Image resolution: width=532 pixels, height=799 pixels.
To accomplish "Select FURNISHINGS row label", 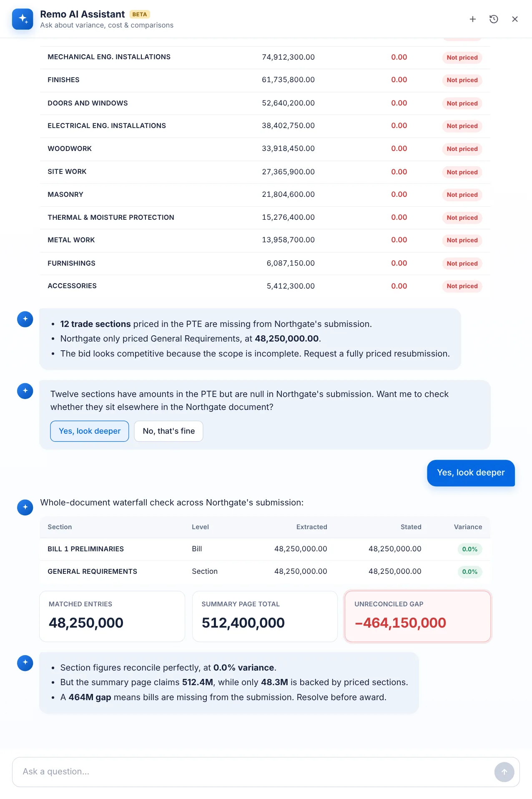I will pyautogui.click(x=71, y=264).
